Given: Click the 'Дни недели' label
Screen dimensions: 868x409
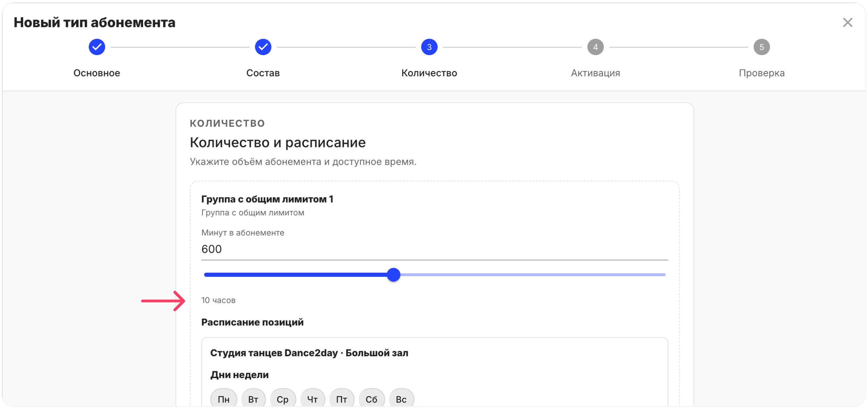Looking at the screenshot, I should (240, 375).
